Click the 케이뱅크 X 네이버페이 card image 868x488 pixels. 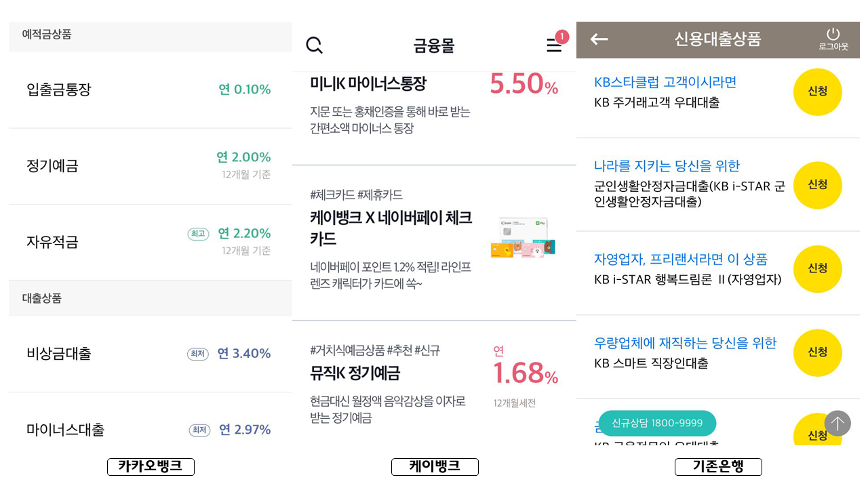tap(522, 239)
